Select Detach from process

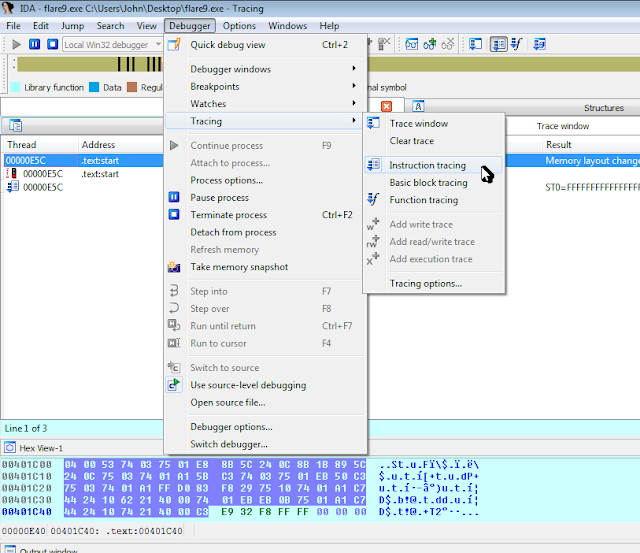click(264, 232)
